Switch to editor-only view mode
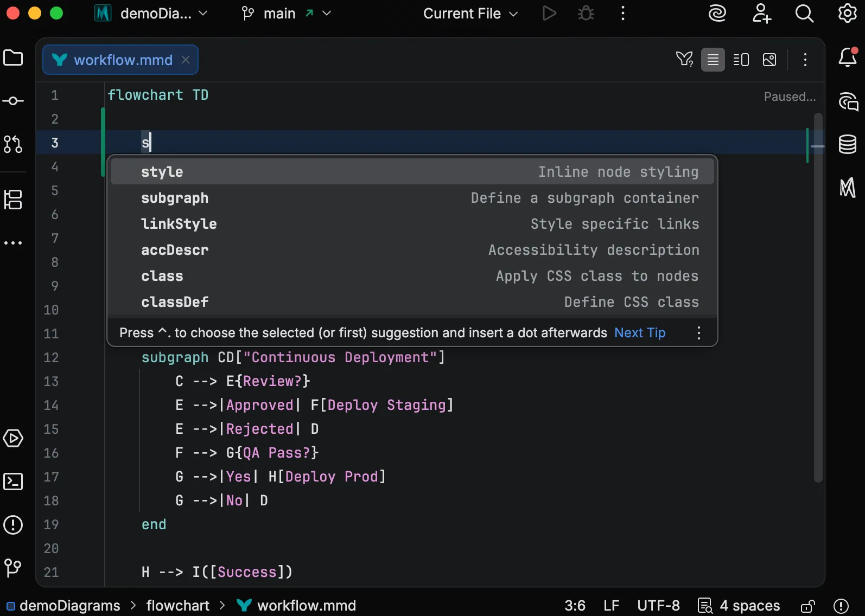The width and height of the screenshot is (865, 616). click(713, 60)
